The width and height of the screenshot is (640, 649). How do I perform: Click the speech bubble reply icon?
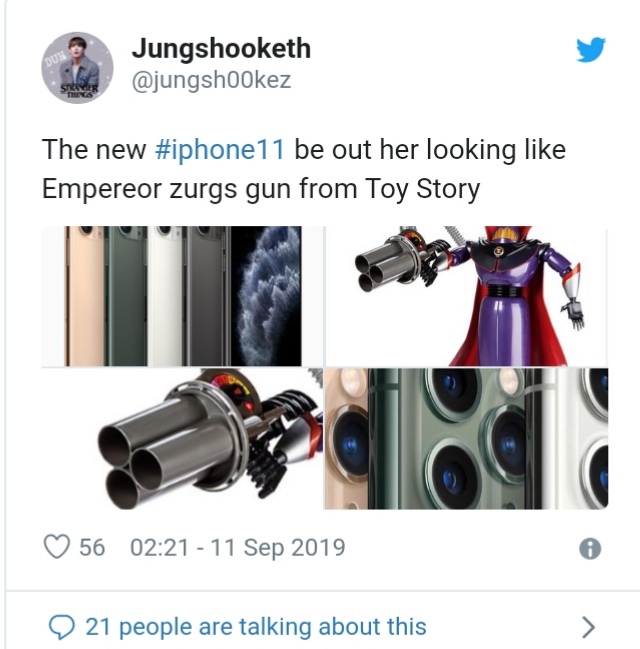(x=62, y=627)
